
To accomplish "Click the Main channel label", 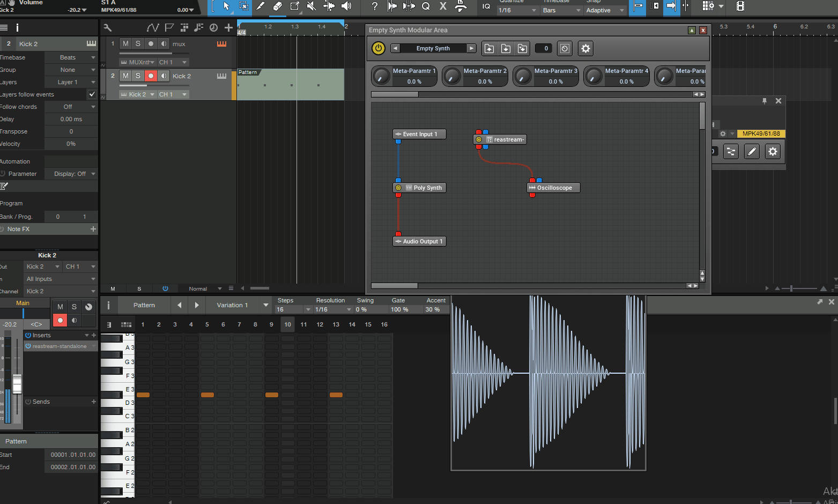I will [23, 303].
